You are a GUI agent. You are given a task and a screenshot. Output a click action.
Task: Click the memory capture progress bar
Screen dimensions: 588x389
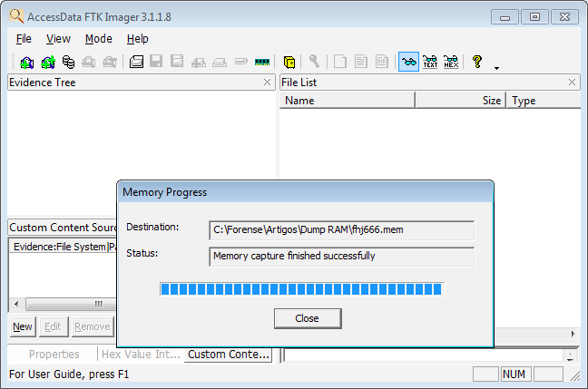[302, 289]
